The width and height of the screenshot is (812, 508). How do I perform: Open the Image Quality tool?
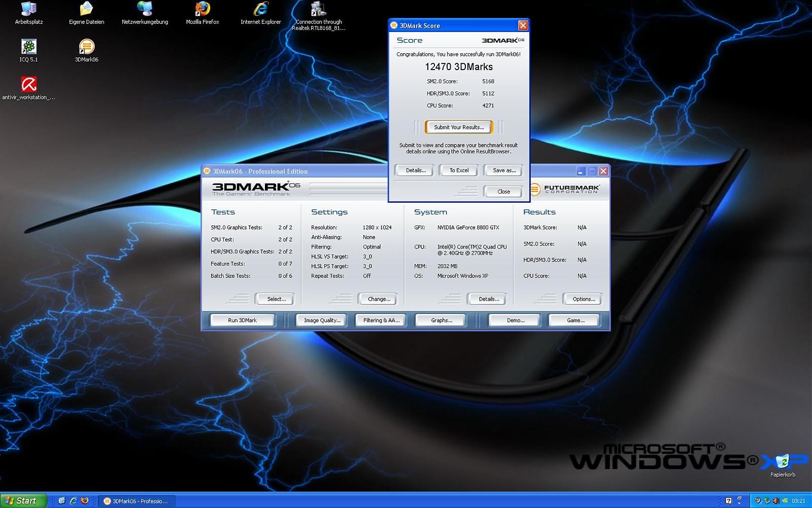[x=322, y=321]
